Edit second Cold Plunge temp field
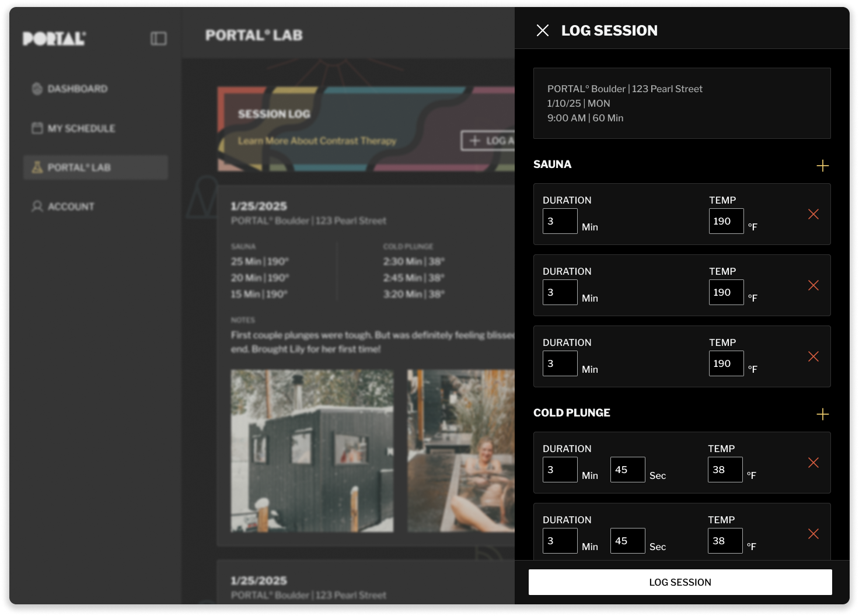The image size is (859, 616). point(725,541)
